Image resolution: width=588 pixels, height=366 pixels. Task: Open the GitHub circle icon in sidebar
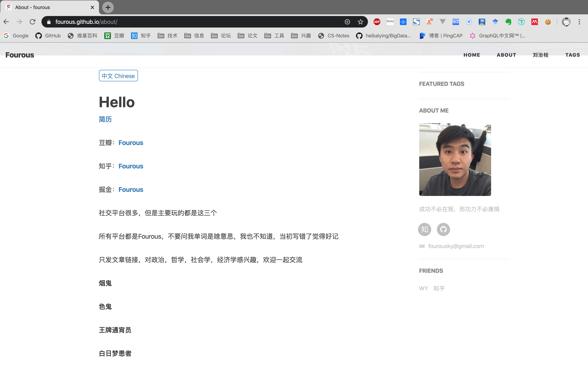[443, 229]
